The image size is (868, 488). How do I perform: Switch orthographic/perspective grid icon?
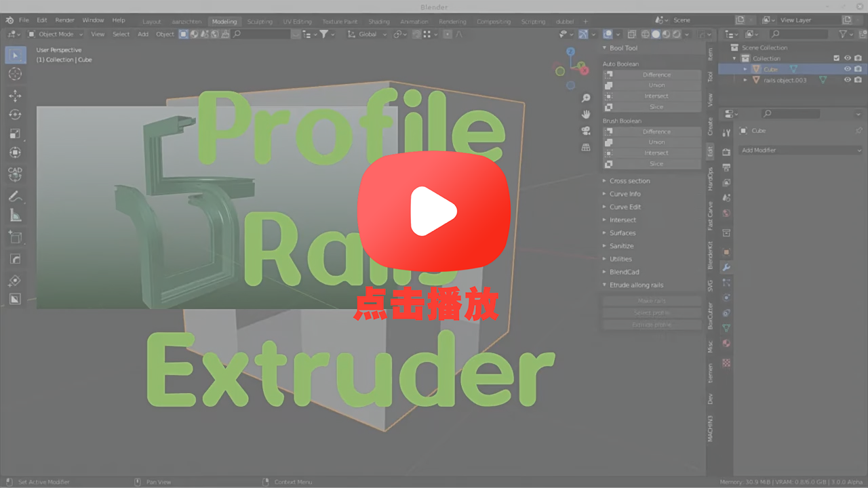point(586,147)
